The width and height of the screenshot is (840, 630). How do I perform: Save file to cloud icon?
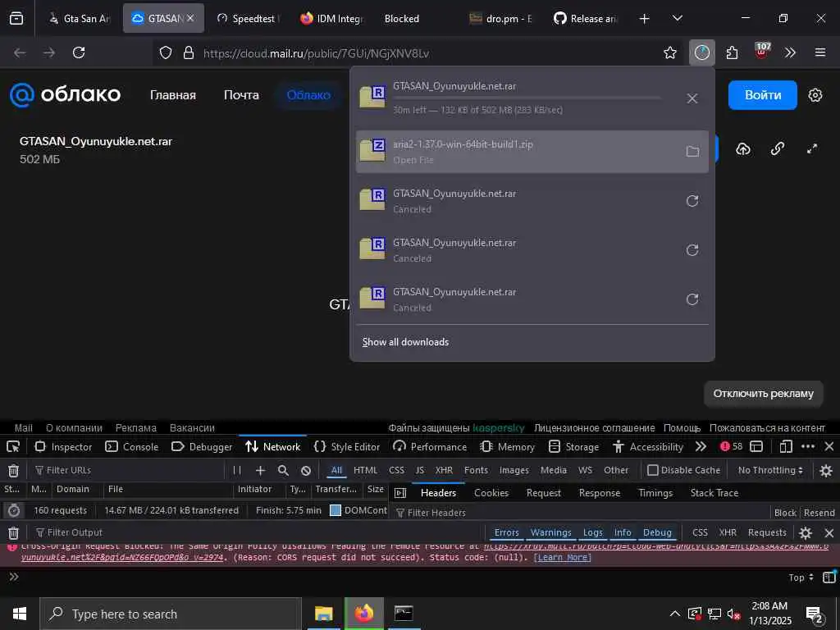pyautogui.click(x=743, y=149)
